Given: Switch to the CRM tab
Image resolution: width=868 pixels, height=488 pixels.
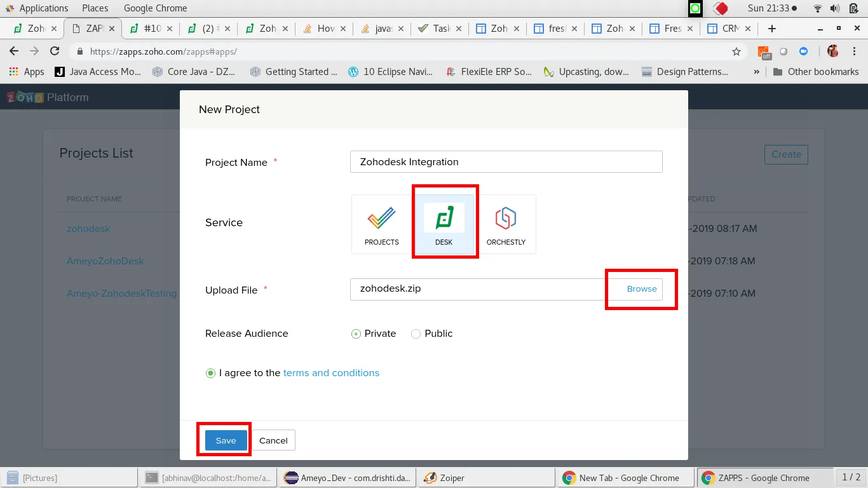Looking at the screenshot, I should [x=728, y=29].
